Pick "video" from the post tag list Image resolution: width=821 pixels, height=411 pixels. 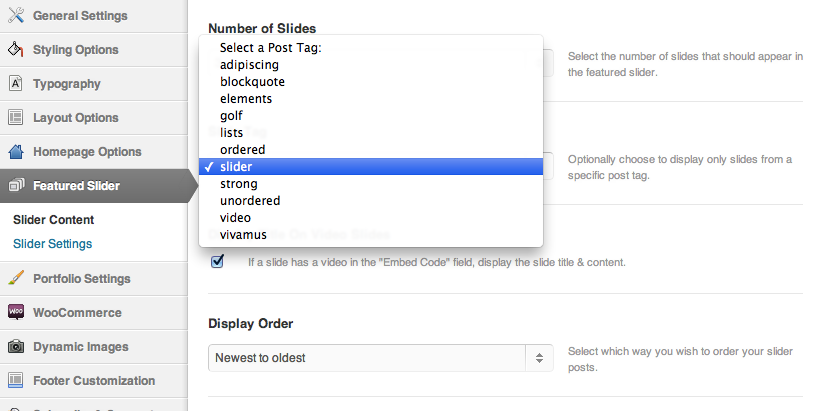coord(236,217)
